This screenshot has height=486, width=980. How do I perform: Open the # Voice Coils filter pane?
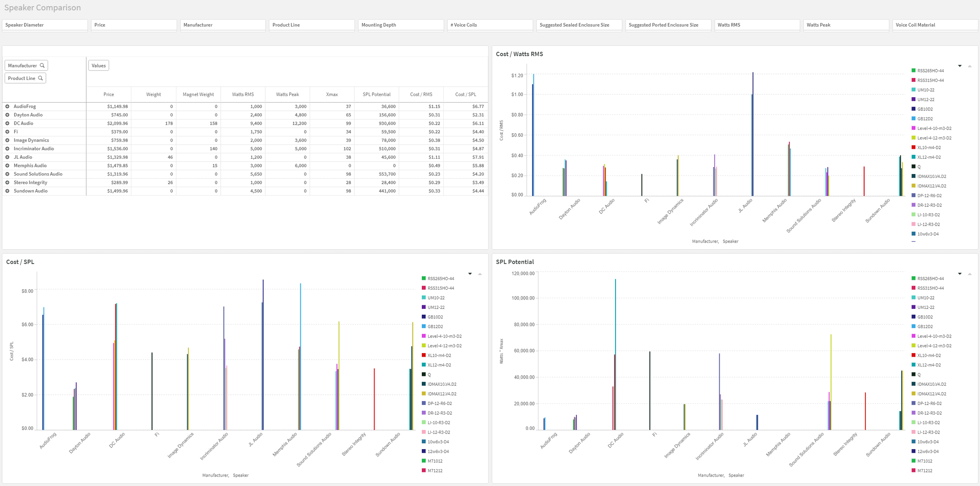coord(490,25)
